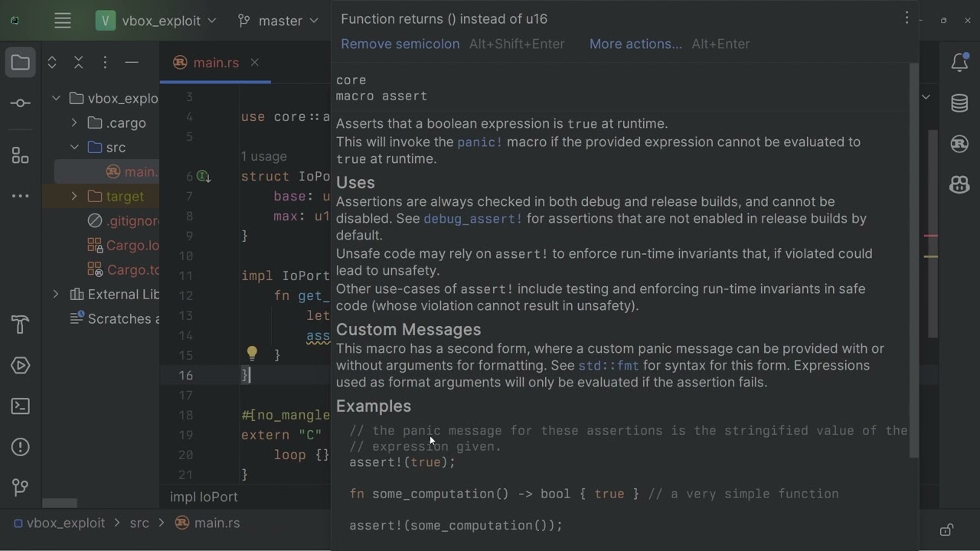Open the Problems tool window

[x=21, y=447]
